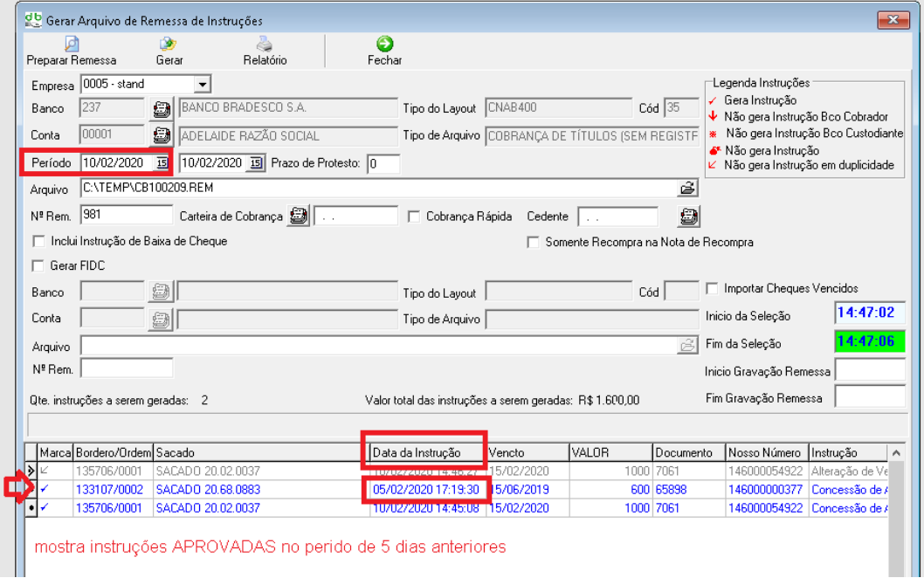The height and width of the screenshot is (578, 924).
Task: Click the Gerar toolbar icon
Action: click(169, 45)
